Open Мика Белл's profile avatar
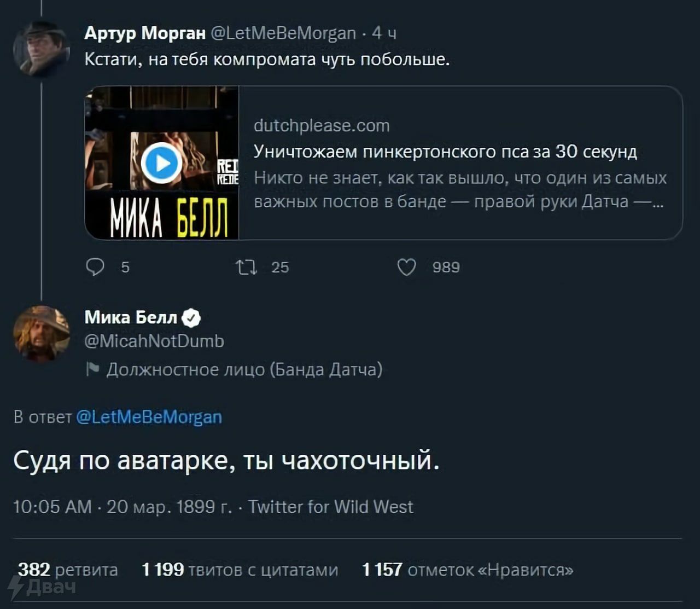The width and height of the screenshot is (700, 609). tap(41, 334)
